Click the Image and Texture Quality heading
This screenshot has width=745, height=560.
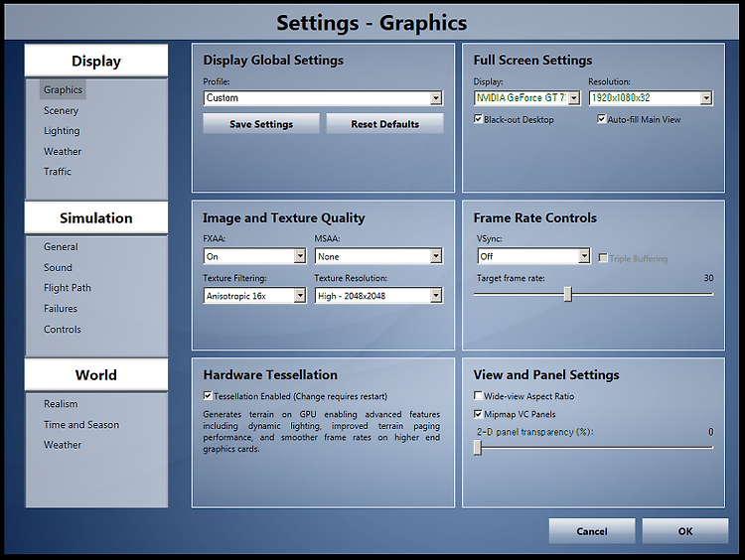pos(284,218)
